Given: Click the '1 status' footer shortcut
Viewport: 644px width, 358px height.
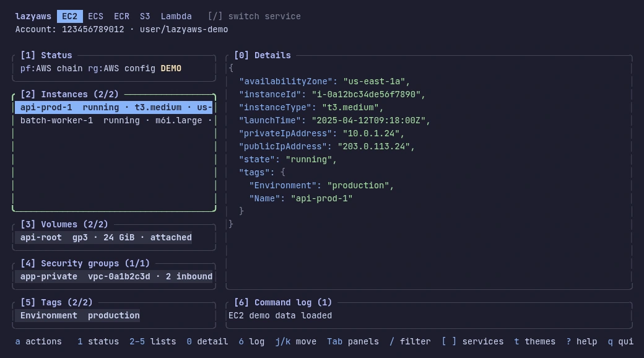Looking at the screenshot, I should [98, 342].
